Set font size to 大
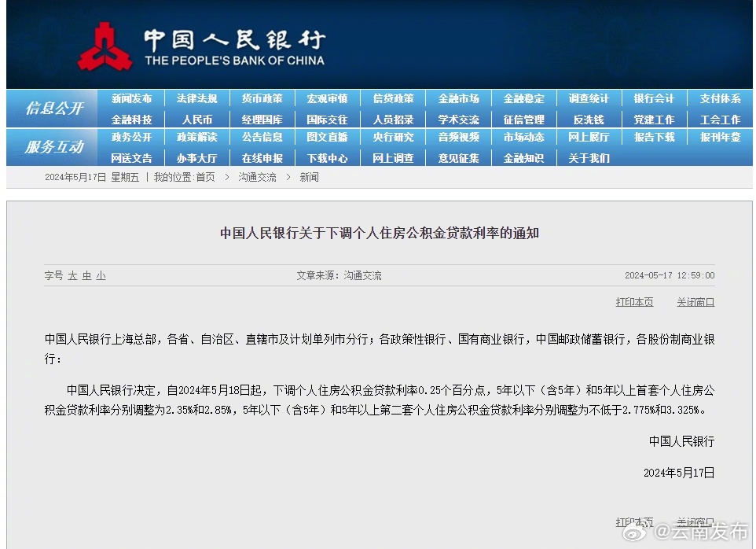This screenshot has height=549, width=756. pyautogui.click(x=72, y=275)
